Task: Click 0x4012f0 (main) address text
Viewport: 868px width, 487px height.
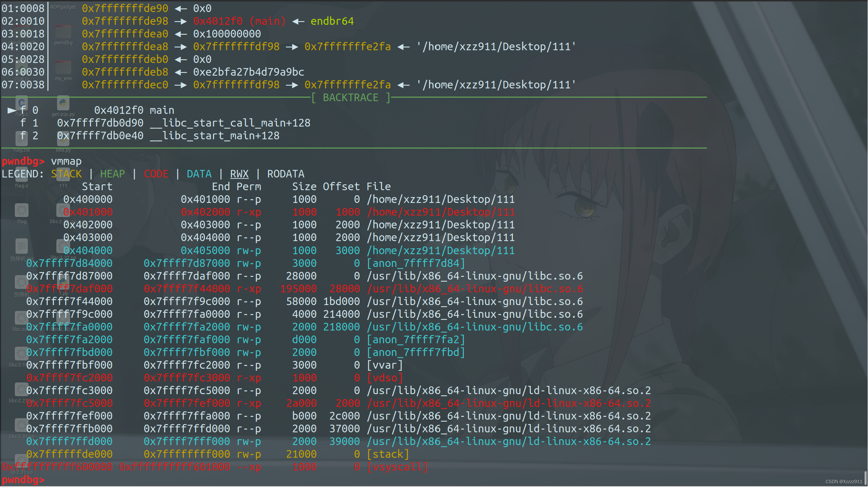Action: 239,21
